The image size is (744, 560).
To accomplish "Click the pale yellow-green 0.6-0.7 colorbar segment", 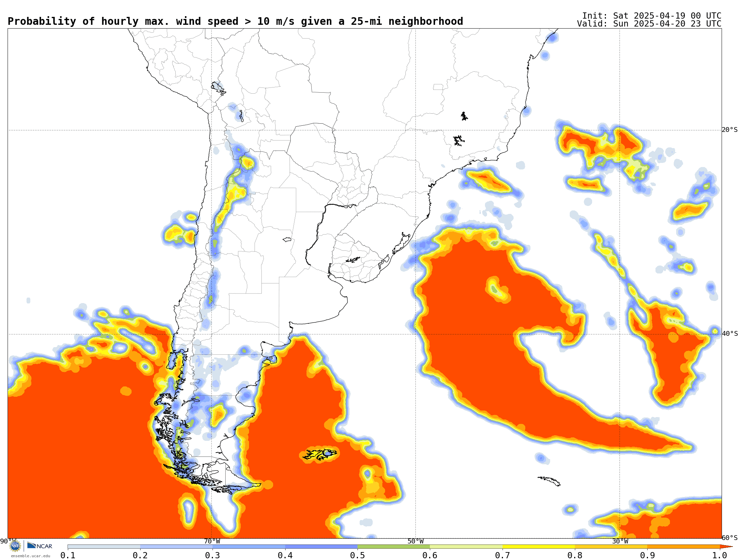I will [466, 547].
